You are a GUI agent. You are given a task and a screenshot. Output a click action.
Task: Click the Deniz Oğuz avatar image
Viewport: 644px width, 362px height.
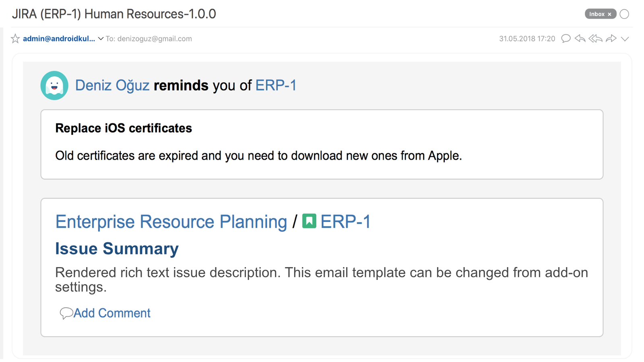(x=54, y=85)
